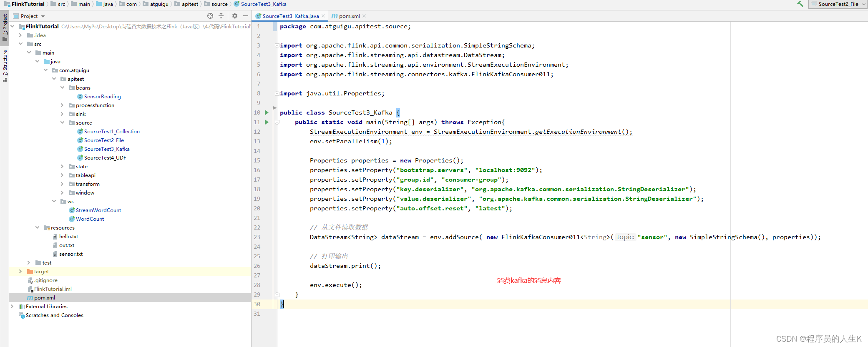The height and width of the screenshot is (347, 868).
Task: Collapse the source package
Action: pyautogui.click(x=62, y=123)
